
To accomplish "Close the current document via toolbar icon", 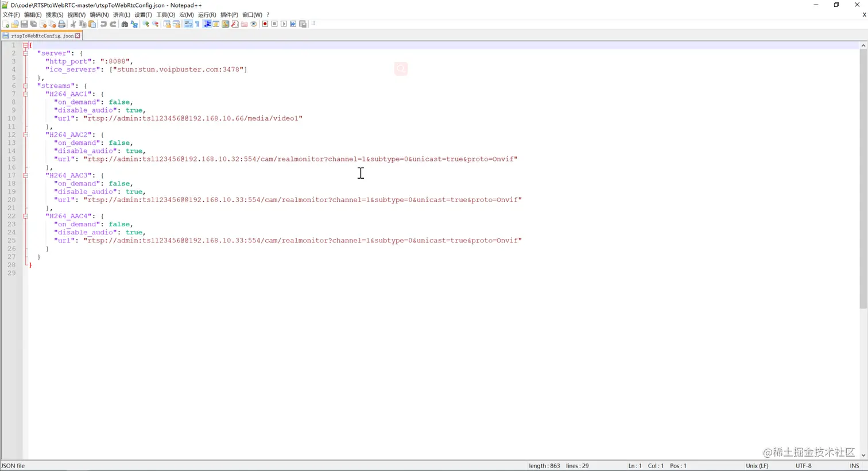I will pyautogui.click(x=43, y=24).
